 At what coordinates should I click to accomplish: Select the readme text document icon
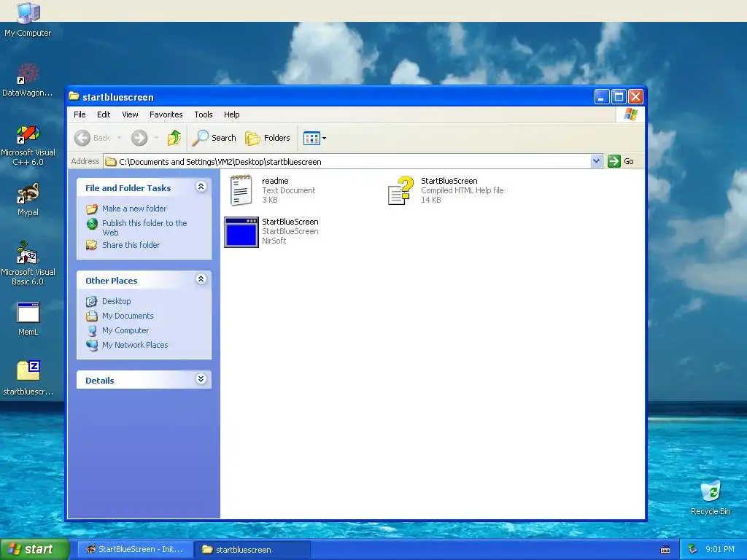[x=241, y=190]
